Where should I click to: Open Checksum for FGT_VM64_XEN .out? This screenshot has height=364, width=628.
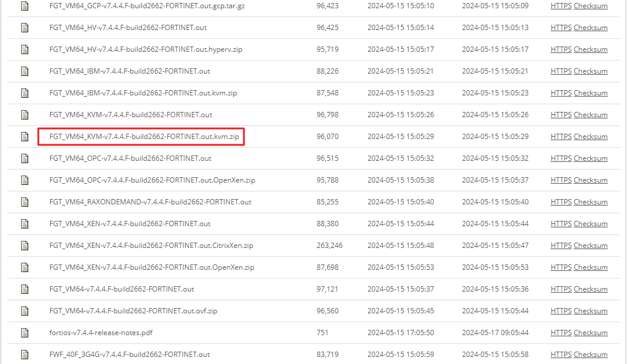[x=590, y=224]
